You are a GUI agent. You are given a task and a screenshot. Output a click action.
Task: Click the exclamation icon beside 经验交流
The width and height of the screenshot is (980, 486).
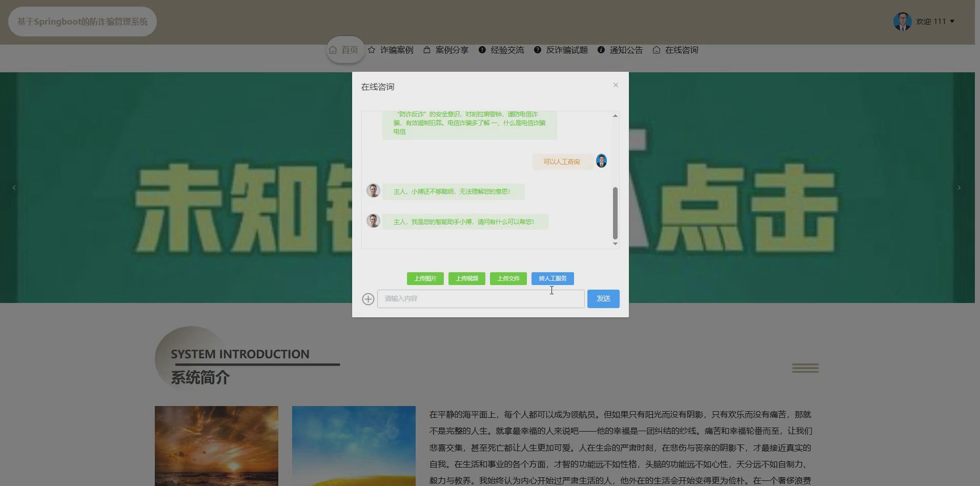coord(482,50)
